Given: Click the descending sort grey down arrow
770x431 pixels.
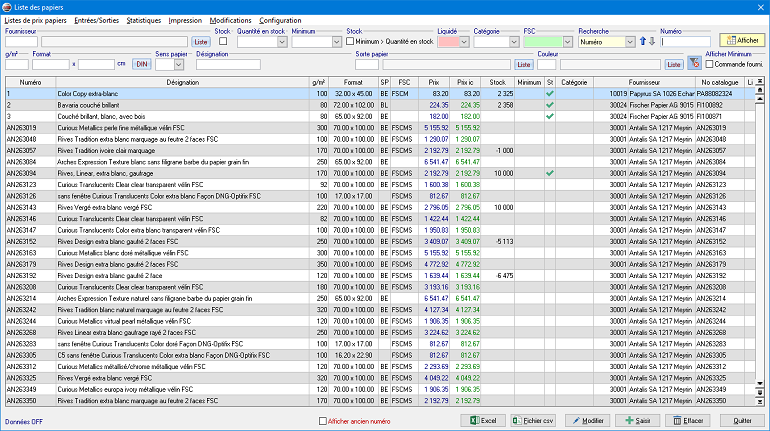Looking at the screenshot, I should pyautogui.click(x=652, y=42).
